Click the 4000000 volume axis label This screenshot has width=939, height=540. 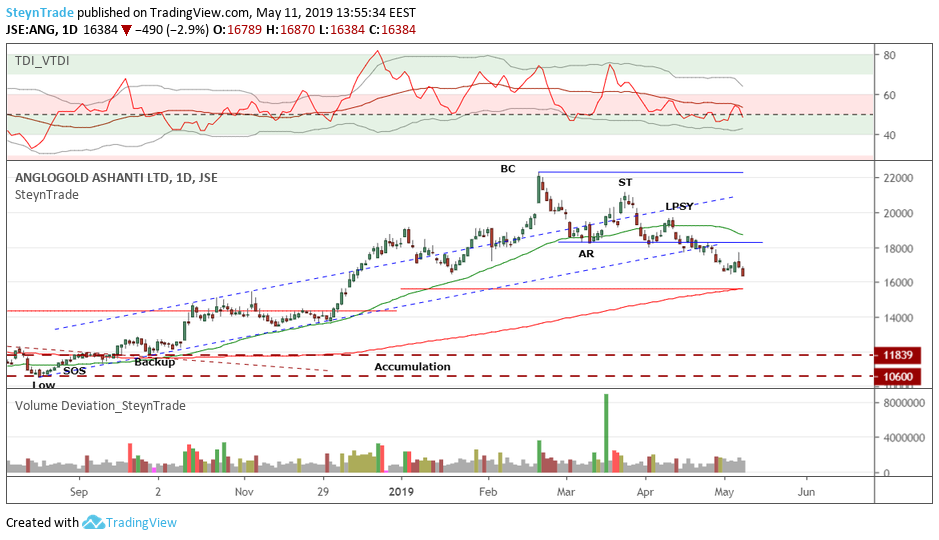pyautogui.click(x=904, y=438)
